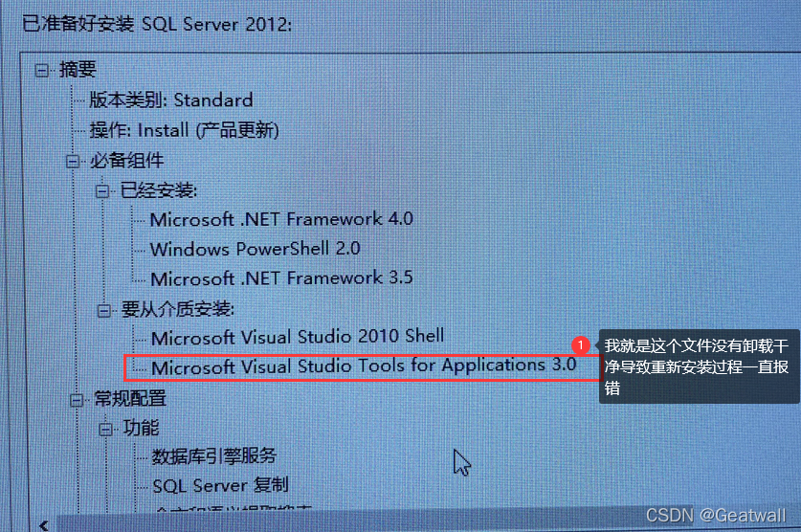Collapse the 必备组件 node
This screenshot has width=801, height=532.
[x=73, y=162]
